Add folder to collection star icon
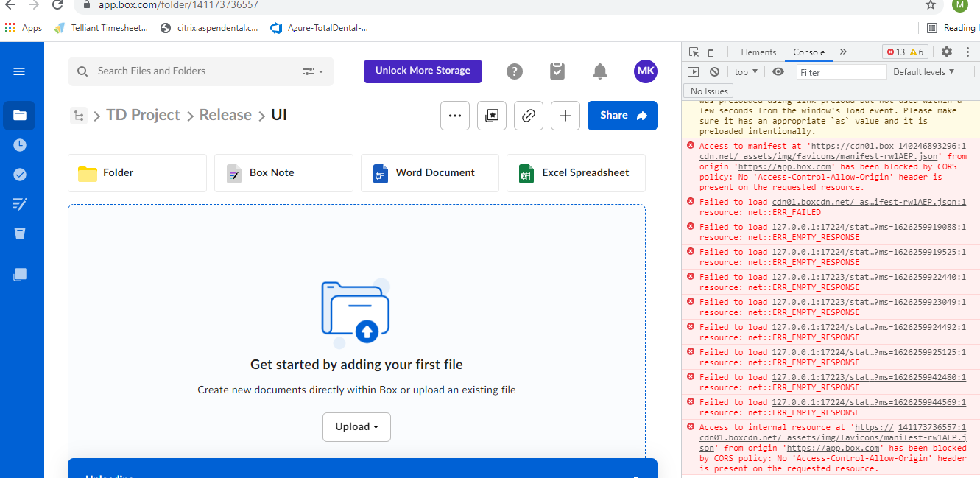This screenshot has width=980, height=478. click(x=492, y=116)
